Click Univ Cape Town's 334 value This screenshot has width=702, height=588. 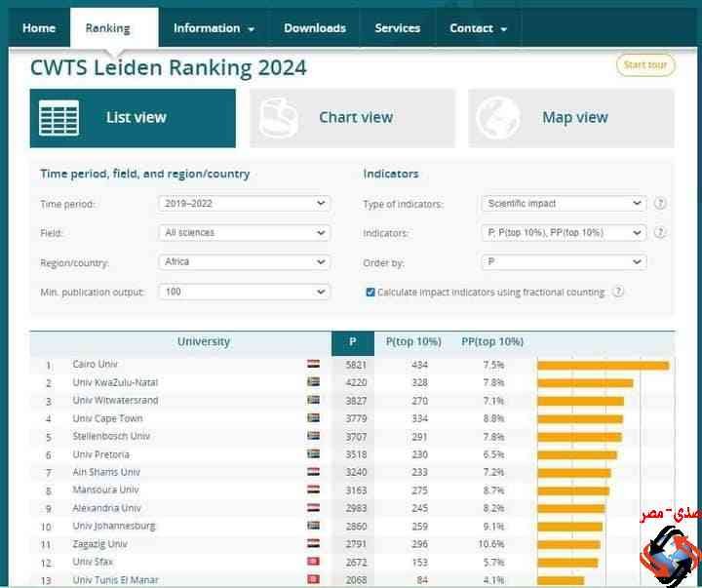(x=419, y=418)
